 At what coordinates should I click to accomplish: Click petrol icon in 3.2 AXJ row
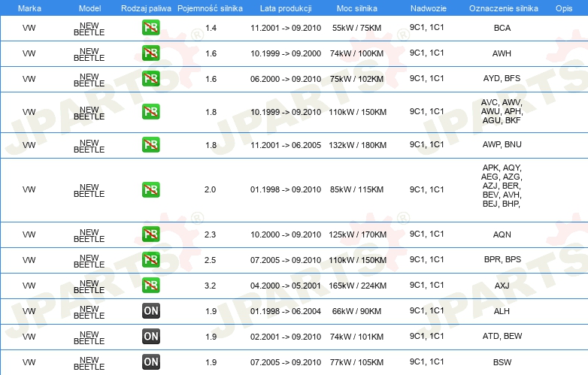pyautogui.click(x=150, y=286)
